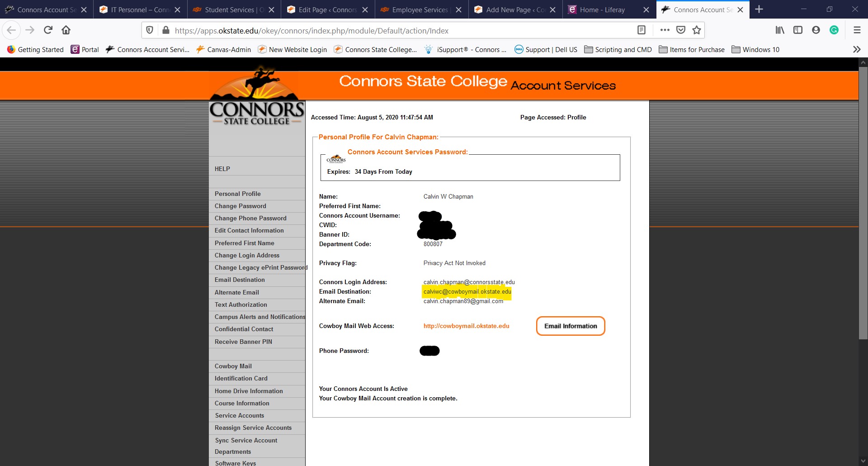Enable Reader View in address bar
Image resolution: width=868 pixels, height=466 pixels.
click(x=641, y=30)
